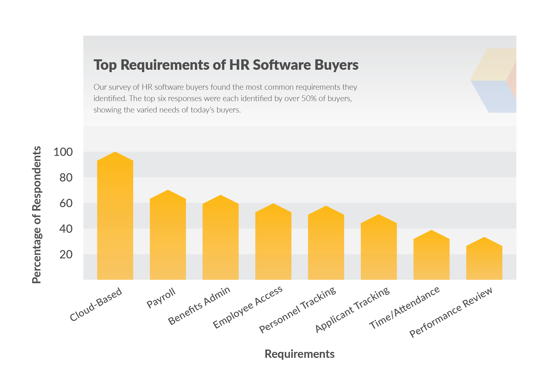Image resolution: width=556 pixels, height=392 pixels.
Task: Click the Requirements axis title
Action: [300, 354]
